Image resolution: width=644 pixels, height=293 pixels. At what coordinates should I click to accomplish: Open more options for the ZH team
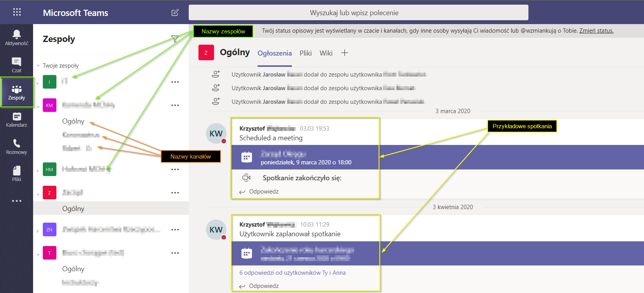coord(175,230)
